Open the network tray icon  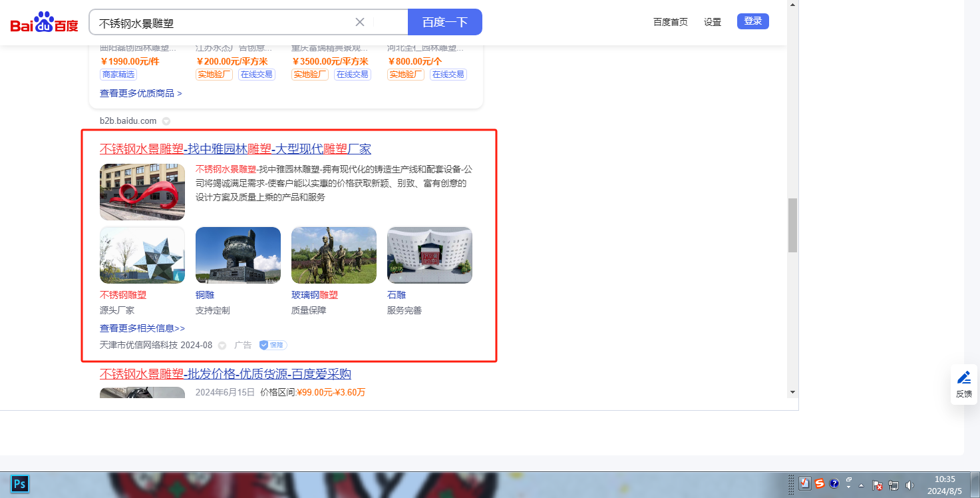tap(894, 485)
